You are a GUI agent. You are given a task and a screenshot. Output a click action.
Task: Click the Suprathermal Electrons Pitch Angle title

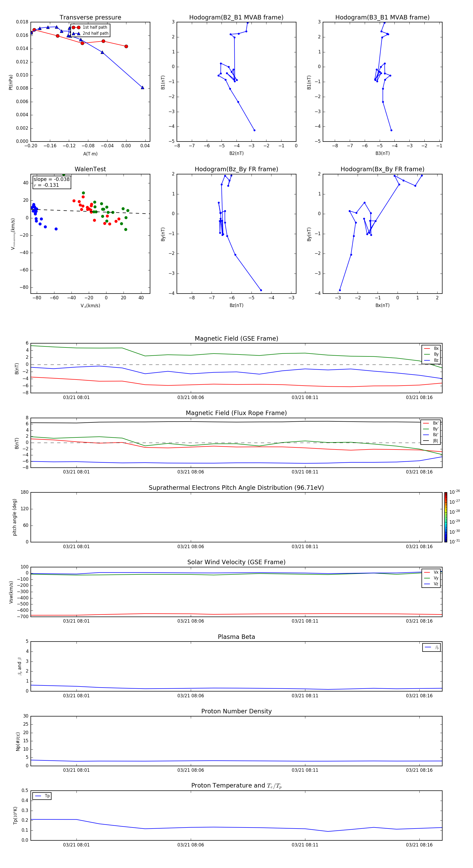[x=236, y=488]
